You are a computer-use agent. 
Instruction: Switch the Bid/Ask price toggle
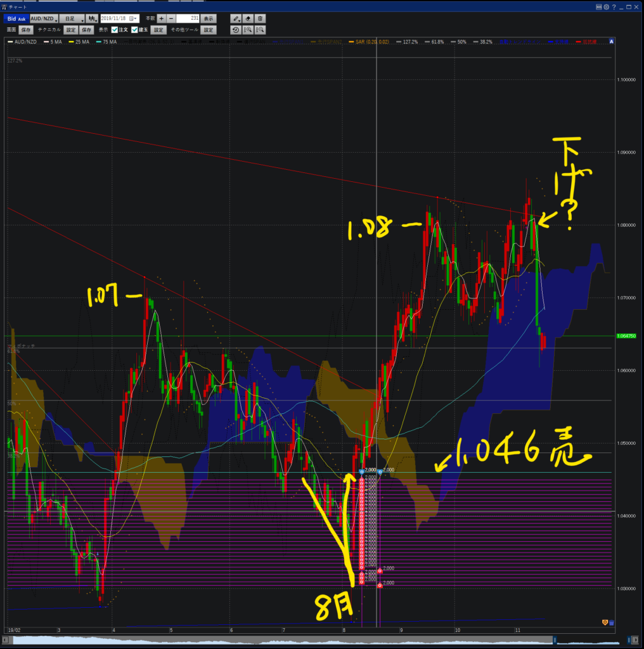click(x=16, y=19)
